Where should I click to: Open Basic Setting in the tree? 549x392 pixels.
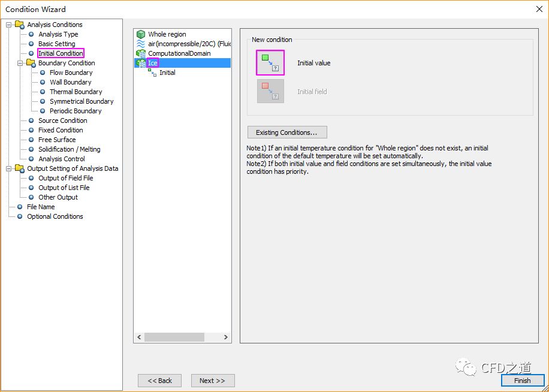[57, 44]
